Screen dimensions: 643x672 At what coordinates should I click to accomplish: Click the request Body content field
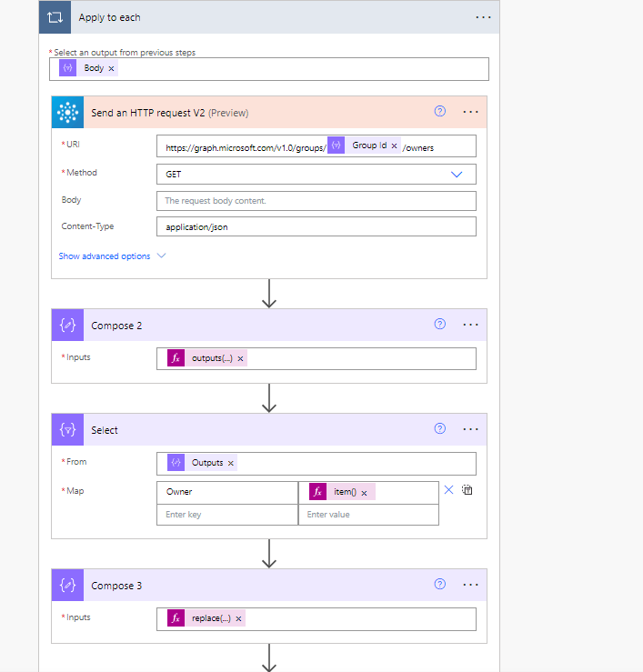click(316, 201)
